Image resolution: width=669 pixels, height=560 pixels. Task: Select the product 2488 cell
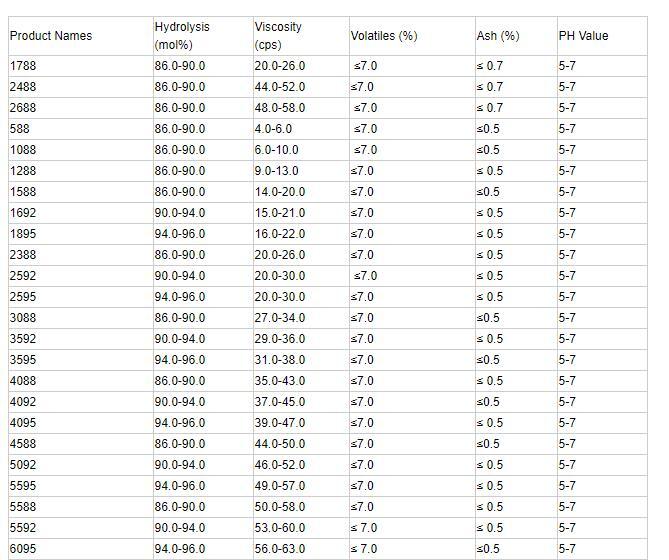pos(25,87)
